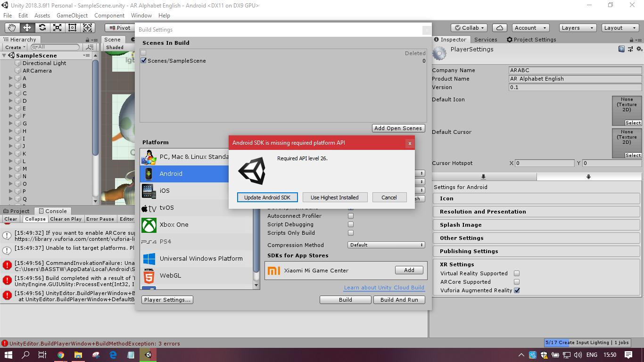Select the Move tool in toolbar
This screenshot has height=362, width=644.
[x=27, y=28]
